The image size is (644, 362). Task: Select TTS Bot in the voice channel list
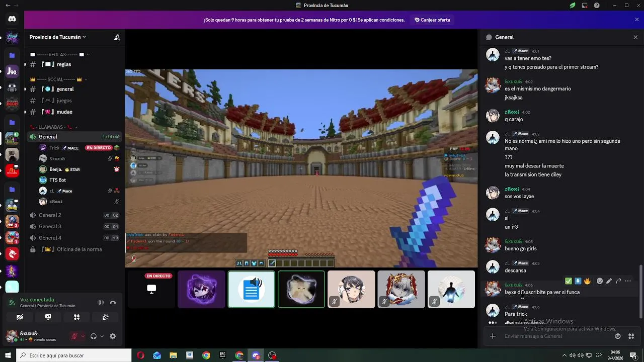79,180
